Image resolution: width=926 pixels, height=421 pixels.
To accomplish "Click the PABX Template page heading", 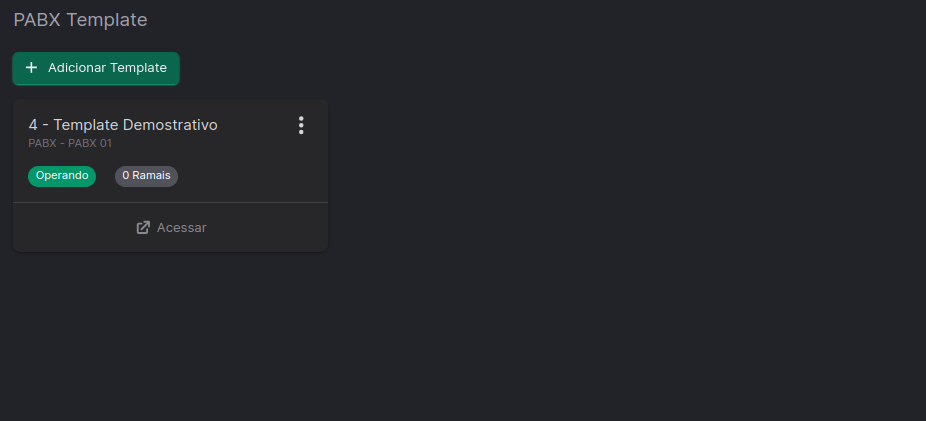I will [80, 20].
